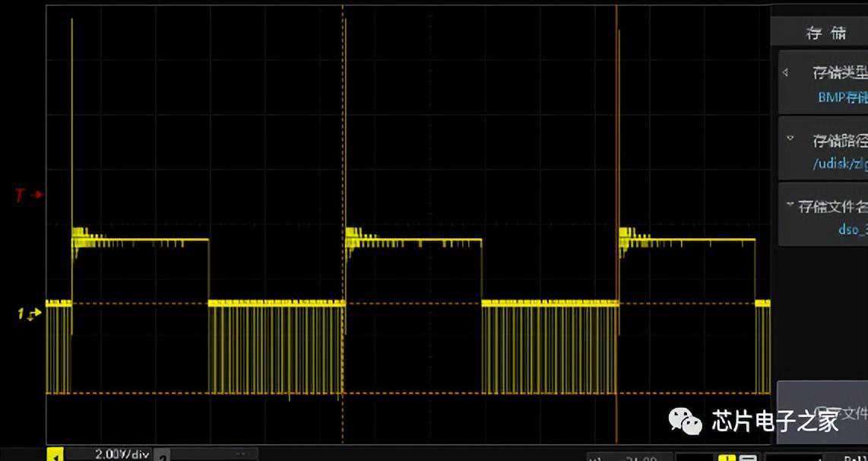Click the yellow channel 1 indicator box
Viewport: 868px width, 461px height.
coord(55,455)
